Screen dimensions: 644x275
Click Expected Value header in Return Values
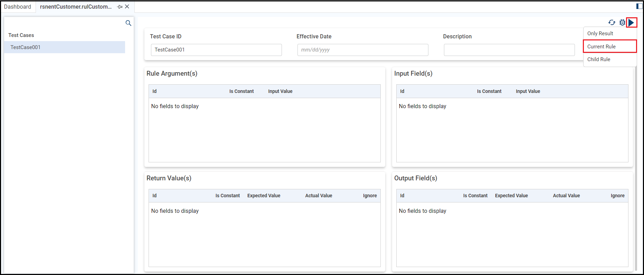(x=264, y=196)
